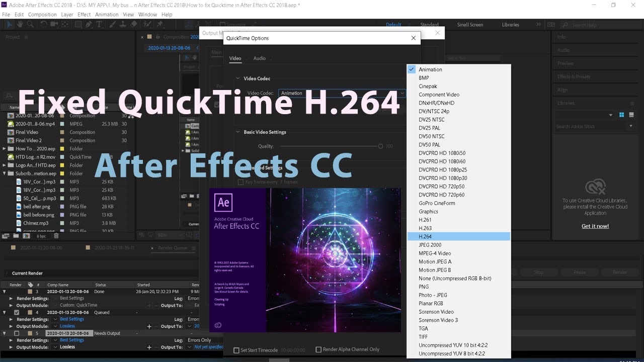Click the label tag column header icon
This screenshot has height=362, width=644.
[x=30, y=285]
